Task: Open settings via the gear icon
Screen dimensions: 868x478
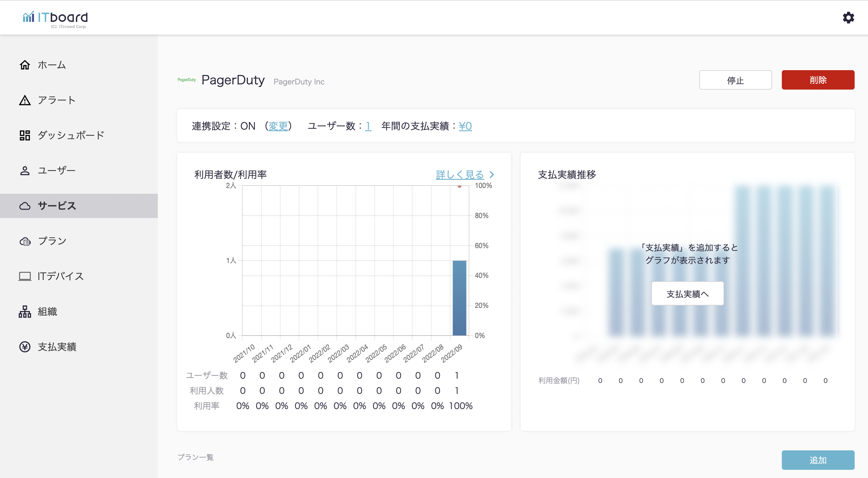Action: pos(848,18)
